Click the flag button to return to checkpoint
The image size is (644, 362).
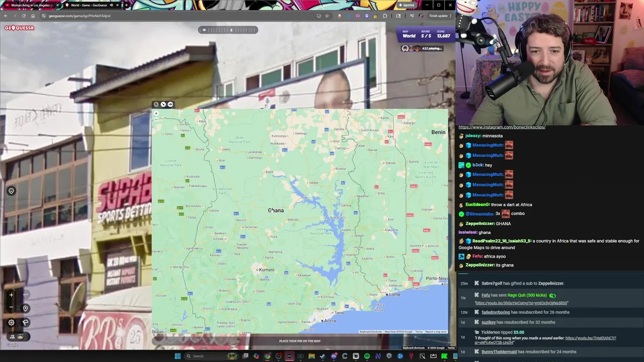tap(25, 323)
